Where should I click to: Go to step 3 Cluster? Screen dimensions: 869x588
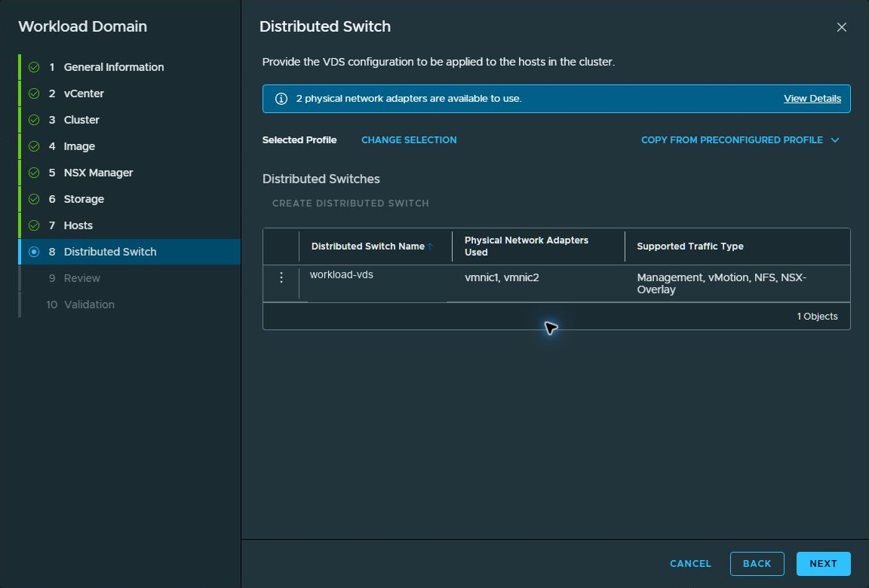pyautogui.click(x=131, y=120)
